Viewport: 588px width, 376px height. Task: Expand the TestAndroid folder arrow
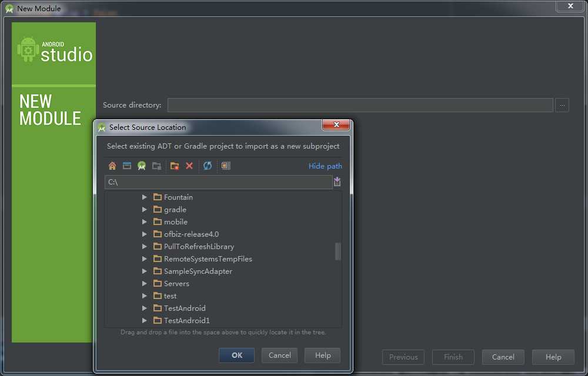pyautogui.click(x=145, y=308)
